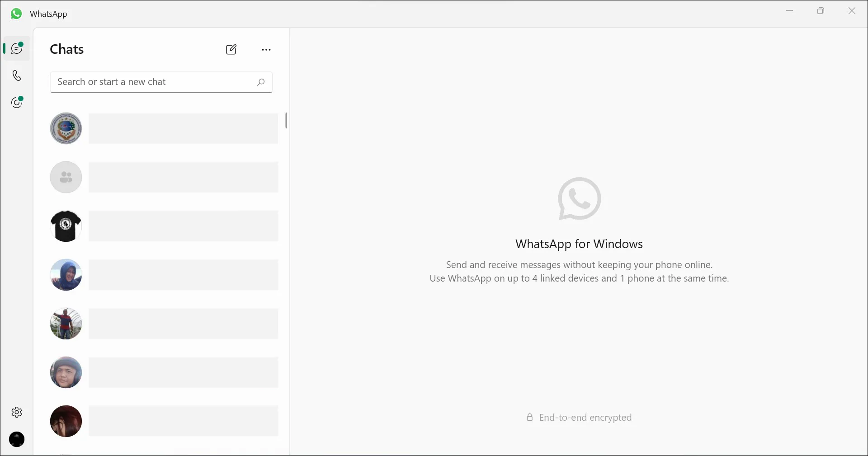868x456 pixels.
Task: Open the Chats tab in sidebar
Action: point(17,48)
